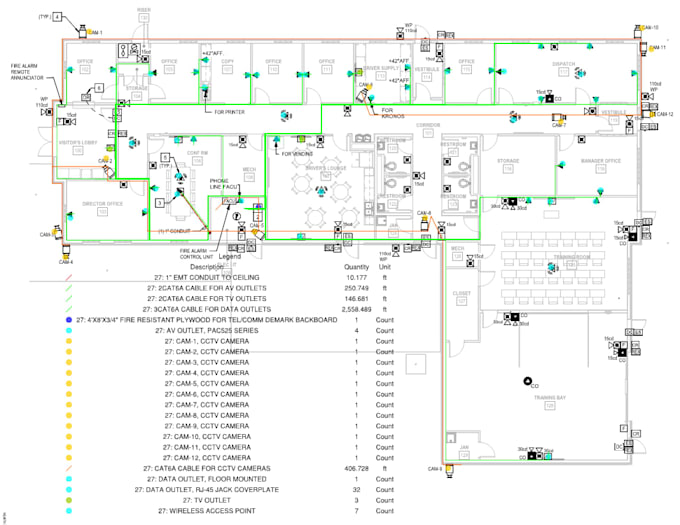Click the quantity value 406.728
The height and width of the screenshot is (525, 680).
tap(356, 469)
